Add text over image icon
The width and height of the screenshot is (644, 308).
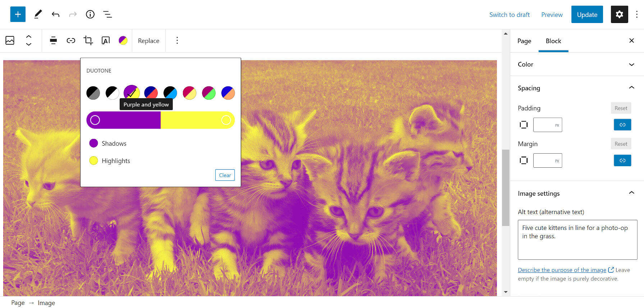pos(106,40)
